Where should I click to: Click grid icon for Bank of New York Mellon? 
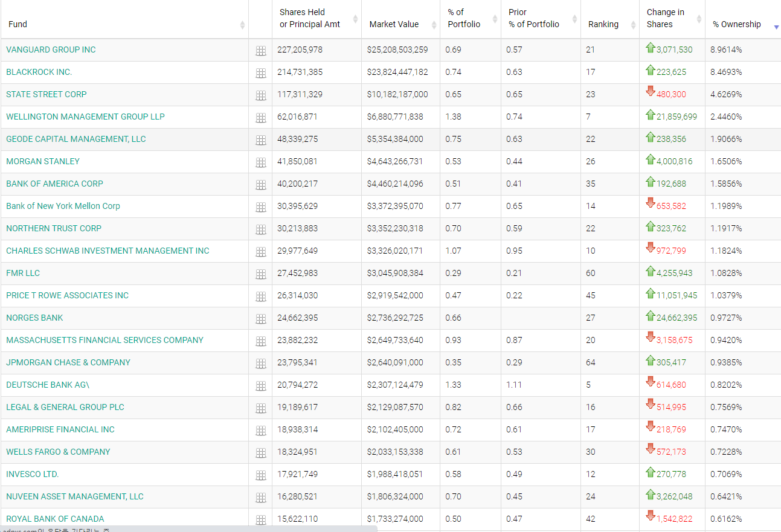pos(261,207)
